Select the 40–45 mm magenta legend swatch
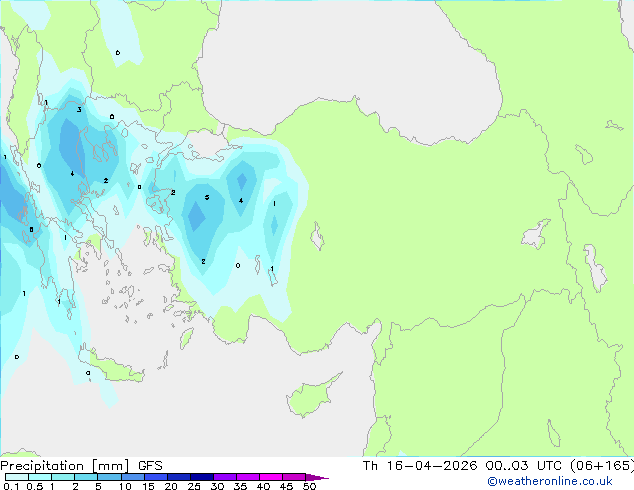Image resolution: width=634 pixels, height=490 pixels. click(x=271, y=477)
